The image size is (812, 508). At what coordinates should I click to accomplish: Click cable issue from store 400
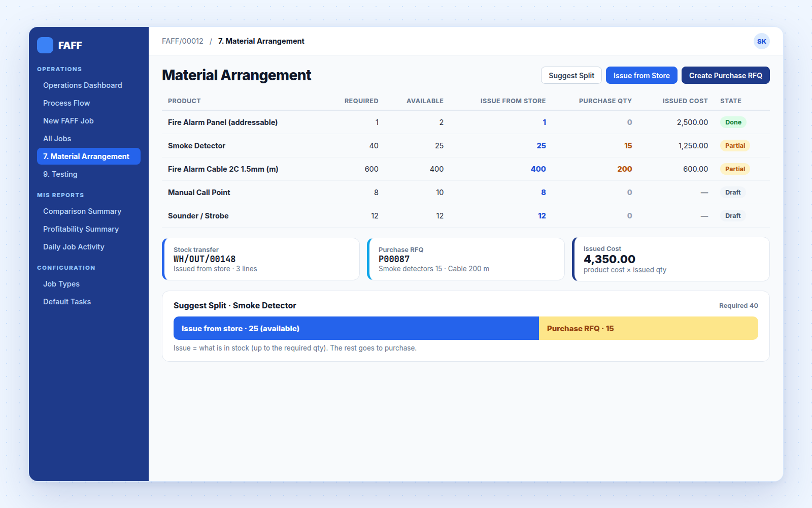click(538, 169)
